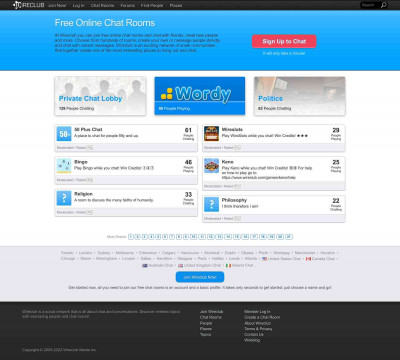Go to More Rooms page 2
The image size is (400, 360).
[x=137, y=237]
